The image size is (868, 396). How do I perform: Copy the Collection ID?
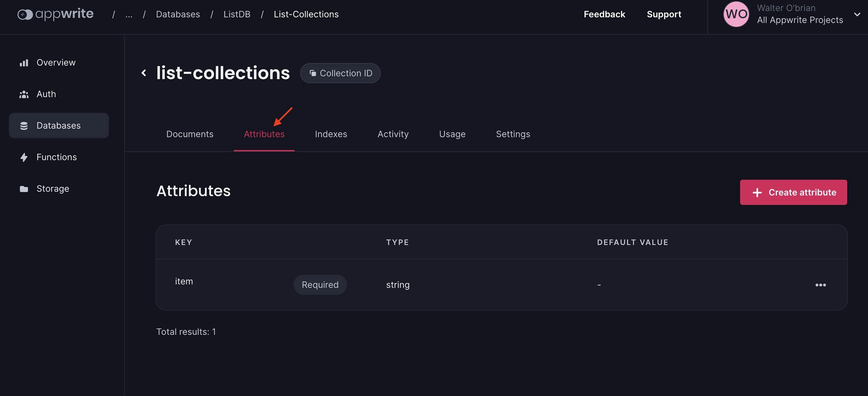coord(340,73)
